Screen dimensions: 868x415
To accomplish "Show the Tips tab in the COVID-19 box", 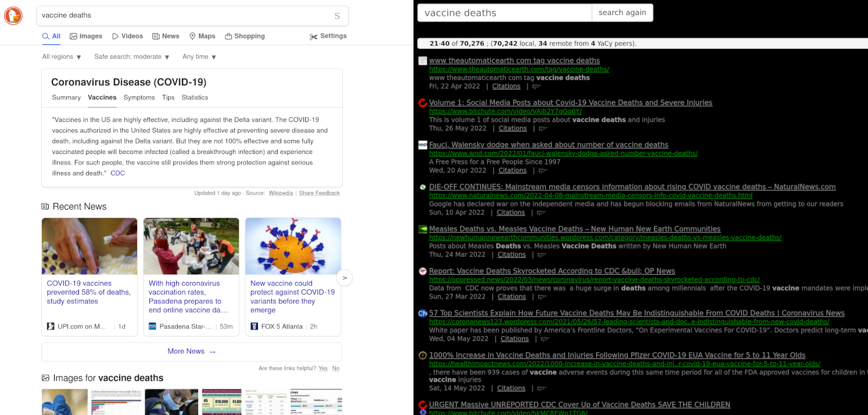I will 168,98.
